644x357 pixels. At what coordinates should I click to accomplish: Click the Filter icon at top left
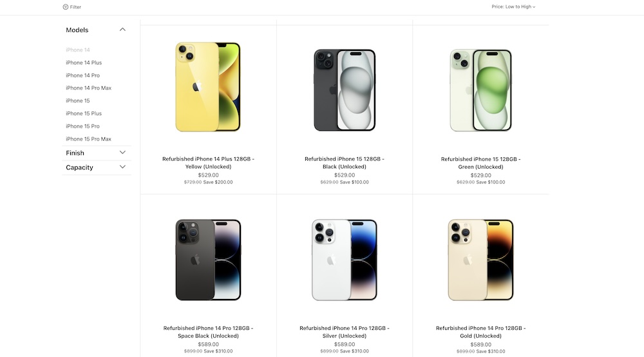[65, 7]
